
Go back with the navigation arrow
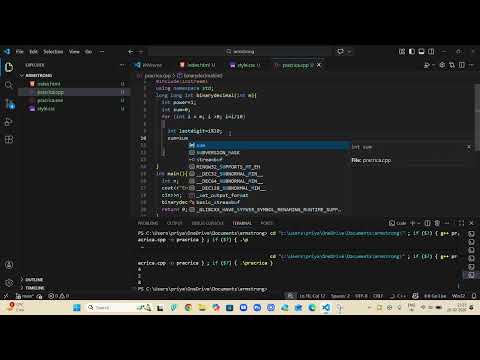click(x=131, y=52)
